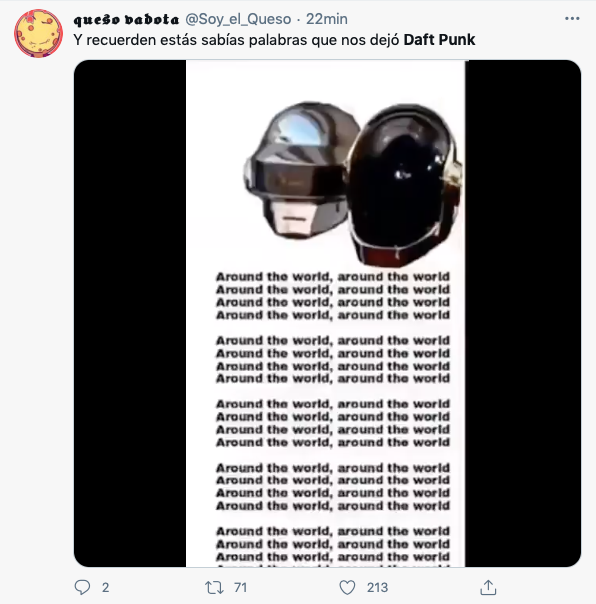Viewport: 596px width, 604px height.
Task: Open the Daft Punk helmets video
Action: click(x=327, y=313)
